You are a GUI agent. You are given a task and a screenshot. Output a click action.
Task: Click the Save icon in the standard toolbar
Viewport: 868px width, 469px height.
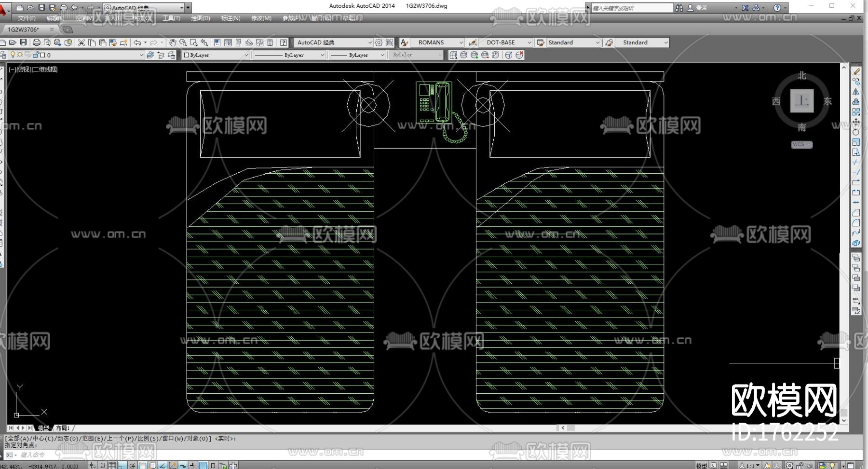pyautogui.click(x=23, y=42)
